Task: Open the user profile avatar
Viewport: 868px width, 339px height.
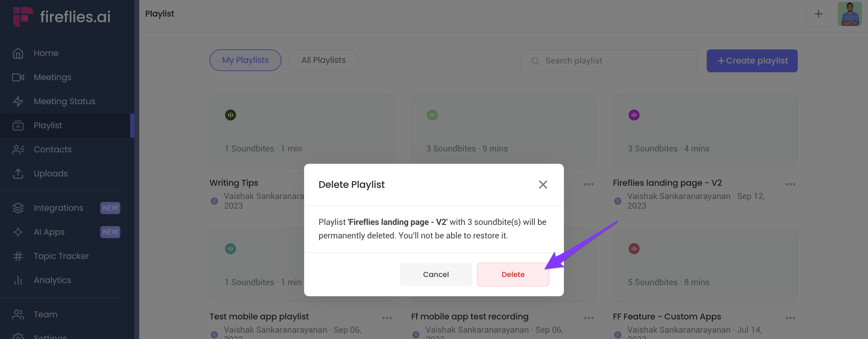Action: click(850, 14)
